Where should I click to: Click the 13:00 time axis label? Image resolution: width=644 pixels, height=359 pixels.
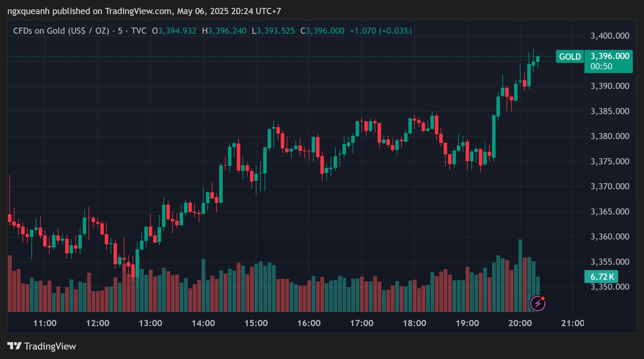pos(151,323)
